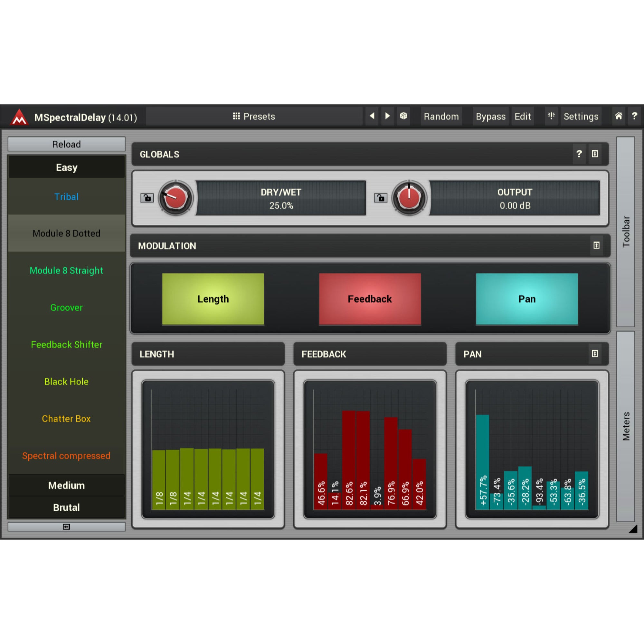Click the Dry/Wet 25.0% value field
644x644 pixels.
pos(281,198)
